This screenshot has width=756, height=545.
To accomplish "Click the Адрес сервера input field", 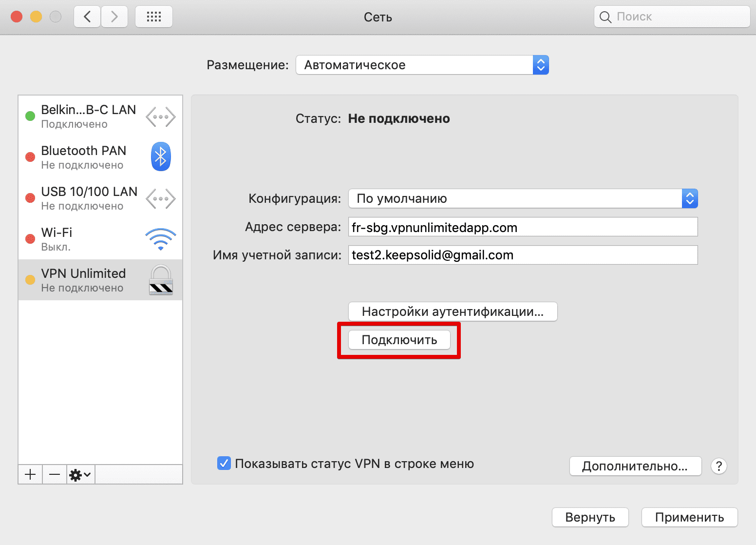I will point(523,227).
